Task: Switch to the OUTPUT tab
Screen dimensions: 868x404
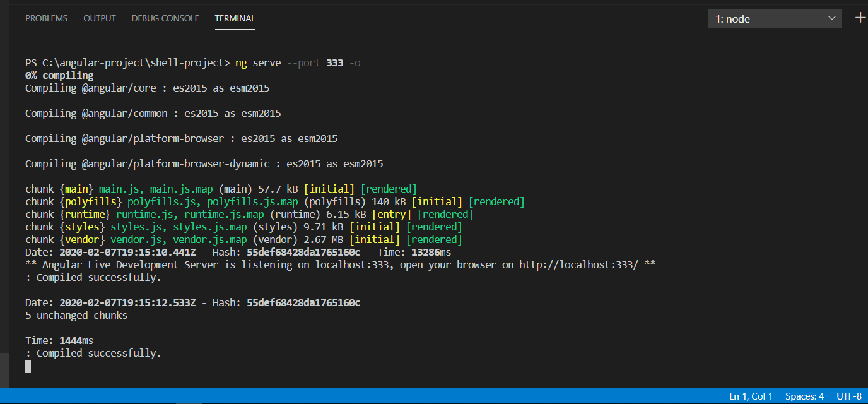Action: (x=99, y=18)
